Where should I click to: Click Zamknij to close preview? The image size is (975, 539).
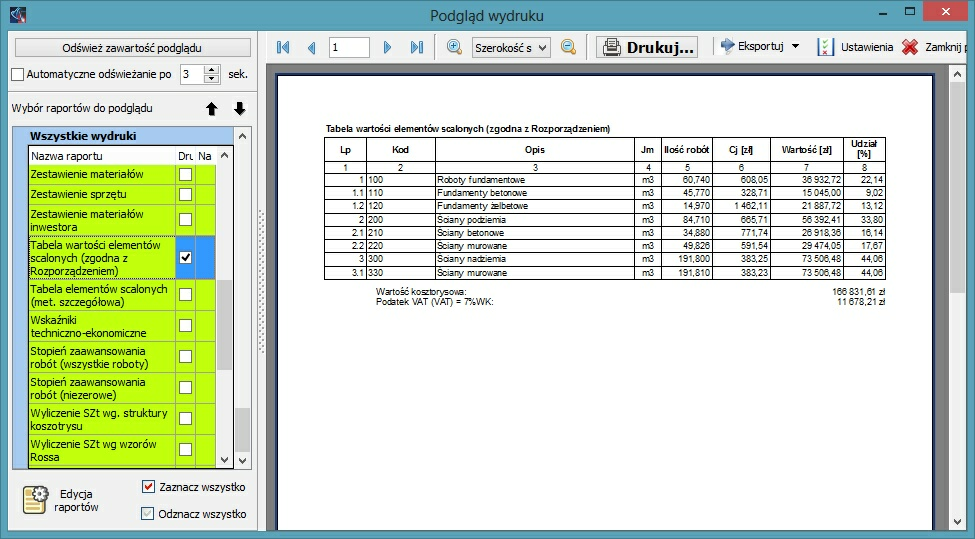934,47
